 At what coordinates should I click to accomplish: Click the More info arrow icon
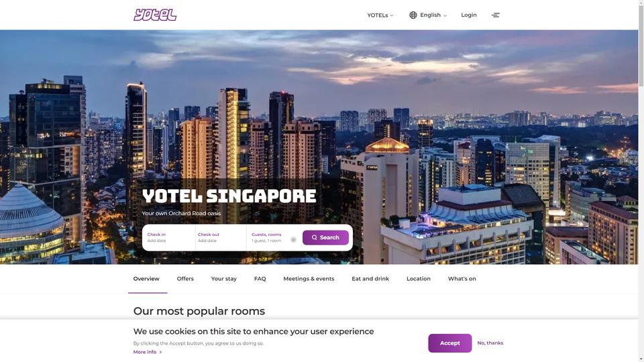point(160,352)
